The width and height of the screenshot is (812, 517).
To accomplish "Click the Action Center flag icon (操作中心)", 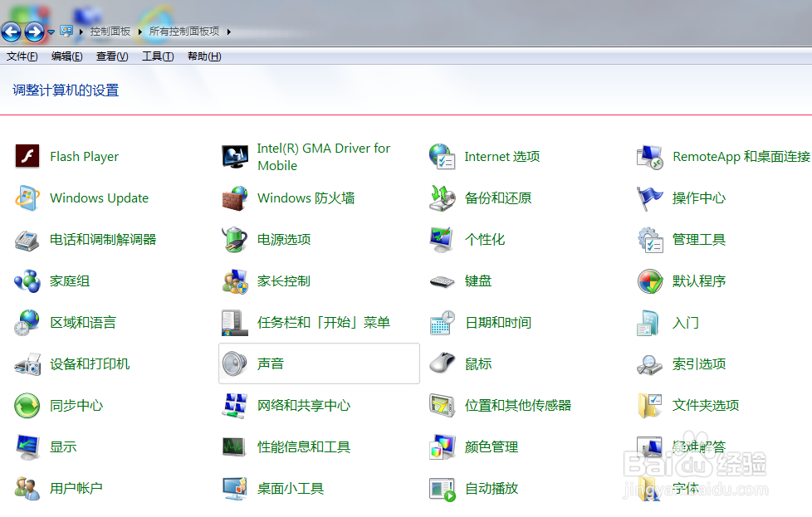I will 649,198.
